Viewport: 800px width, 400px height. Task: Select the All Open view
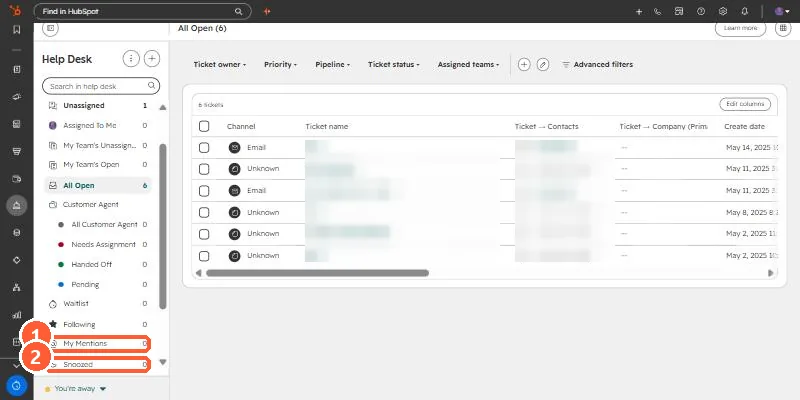pyautogui.click(x=97, y=186)
